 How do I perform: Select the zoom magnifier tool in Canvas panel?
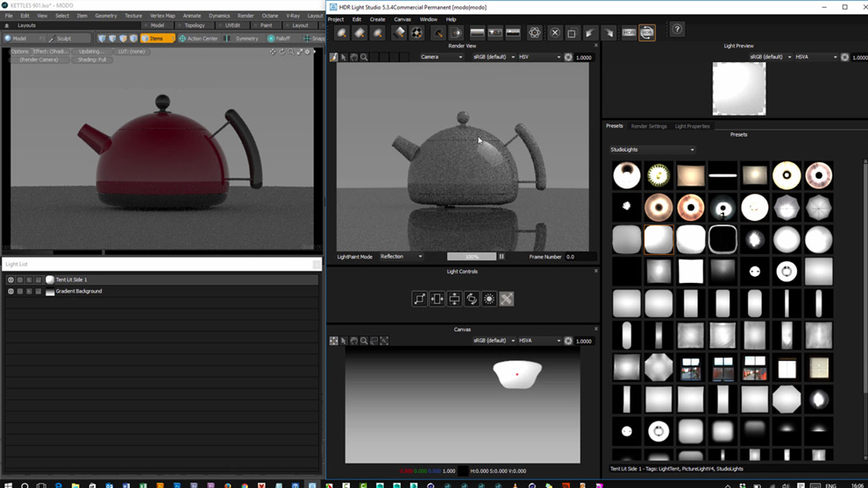tap(364, 341)
